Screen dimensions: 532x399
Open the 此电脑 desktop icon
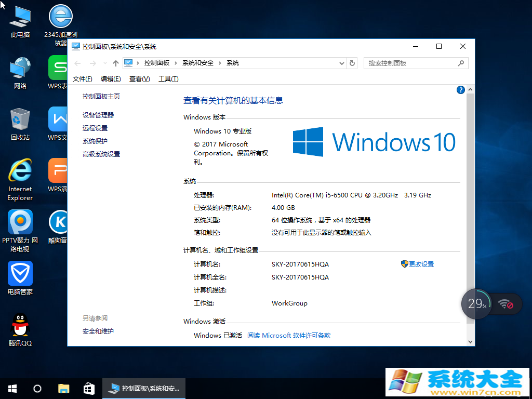20,21
